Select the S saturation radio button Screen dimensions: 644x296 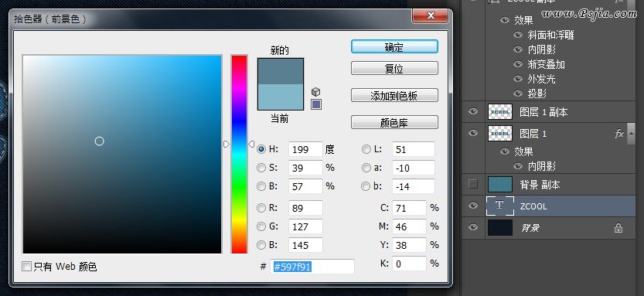(x=261, y=168)
